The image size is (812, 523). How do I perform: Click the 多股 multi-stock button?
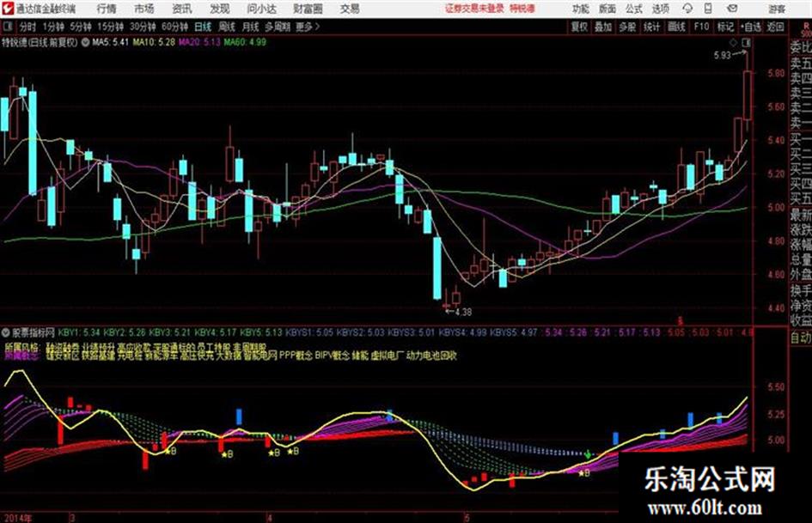(627, 27)
